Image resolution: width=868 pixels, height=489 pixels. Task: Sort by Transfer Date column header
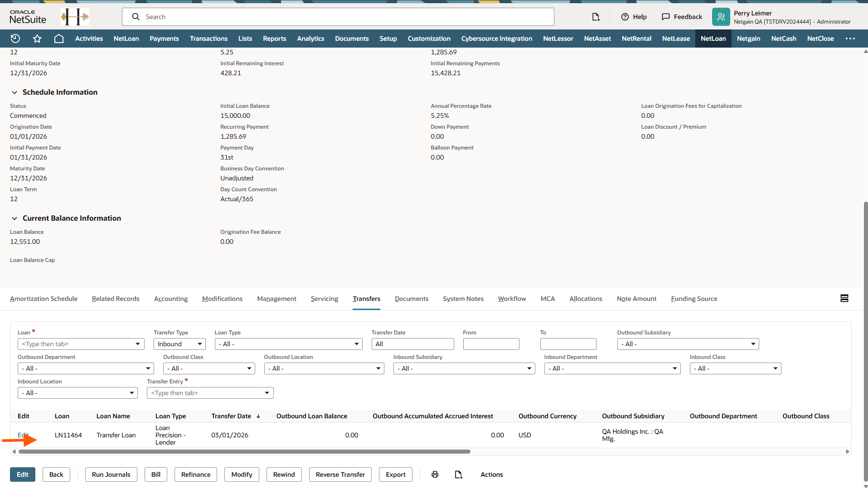click(x=232, y=416)
